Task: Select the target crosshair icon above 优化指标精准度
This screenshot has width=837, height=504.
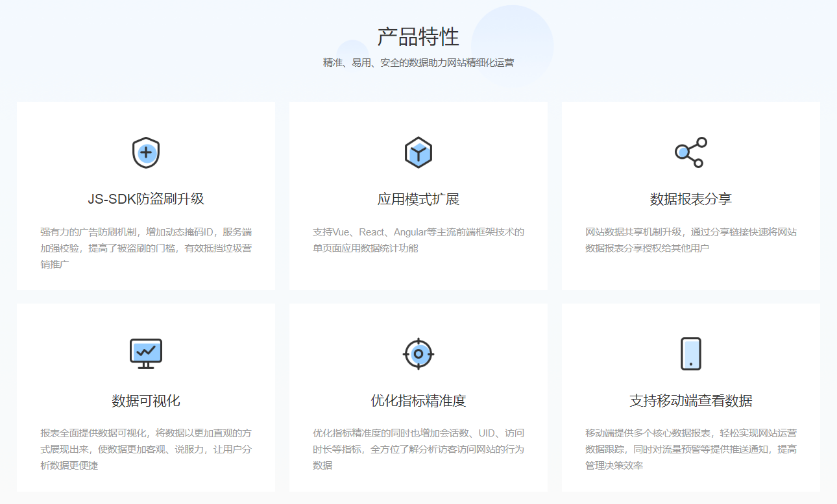Action: coord(418,353)
